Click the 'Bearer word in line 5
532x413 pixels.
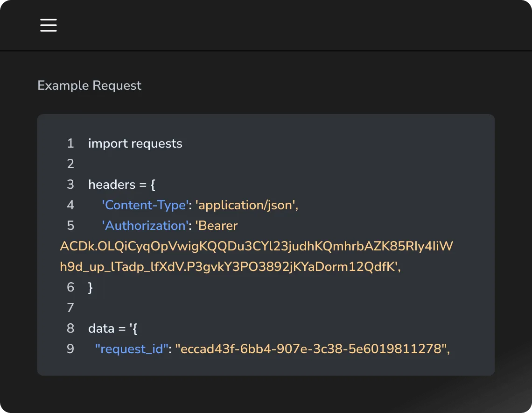(x=217, y=226)
